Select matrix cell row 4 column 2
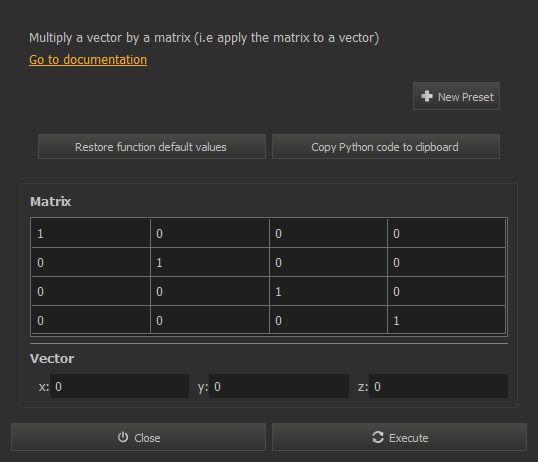Viewport: 538px width, 462px height. tap(210, 320)
